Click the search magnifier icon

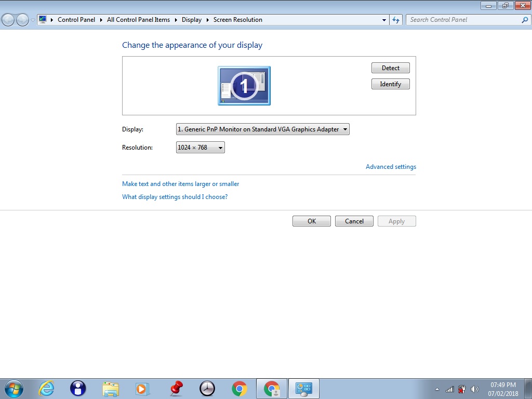[x=525, y=20]
